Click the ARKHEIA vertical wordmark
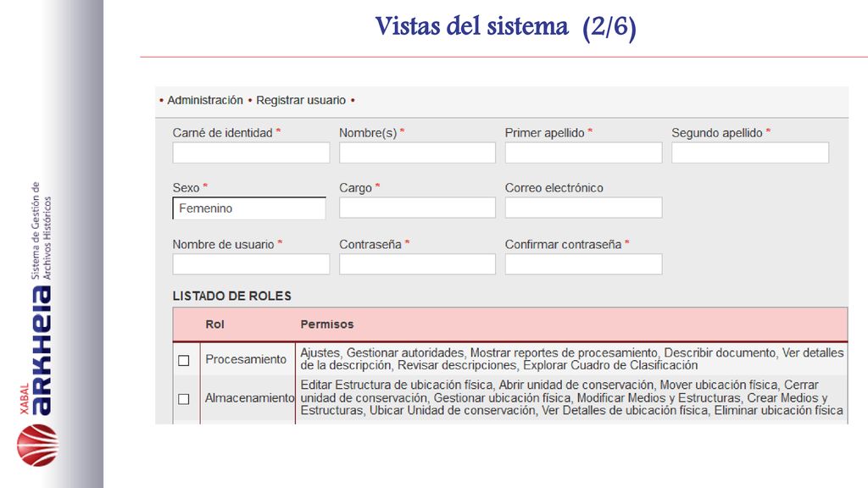The image size is (868, 488). coord(42,350)
